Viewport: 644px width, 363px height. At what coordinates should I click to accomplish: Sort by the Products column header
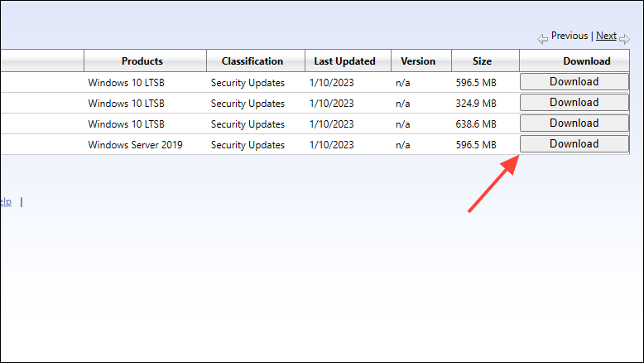142,61
